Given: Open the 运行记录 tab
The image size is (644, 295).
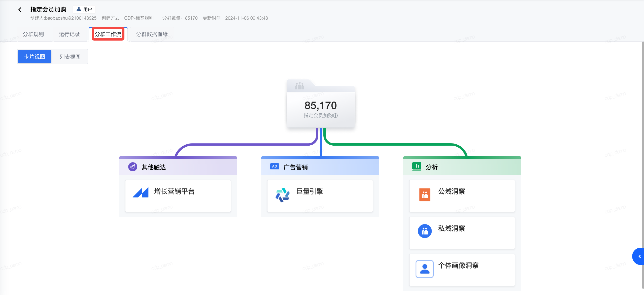Looking at the screenshot, I should coord(70,34).
